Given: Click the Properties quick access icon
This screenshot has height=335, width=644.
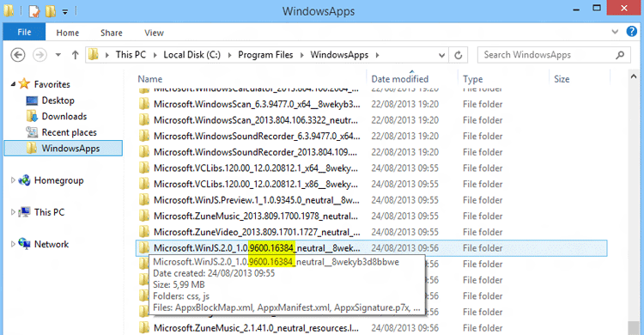Looking at the screenshot, I should click(34, 10).
